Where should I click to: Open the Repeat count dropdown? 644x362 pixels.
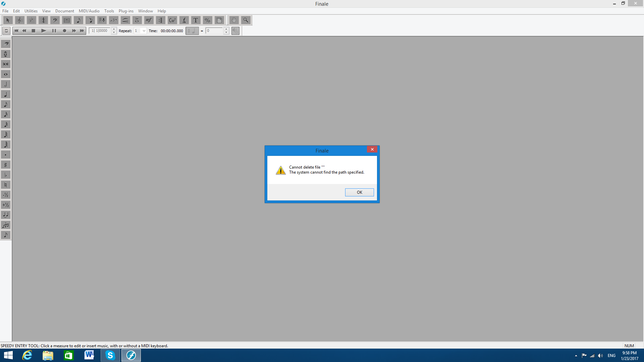144,31
